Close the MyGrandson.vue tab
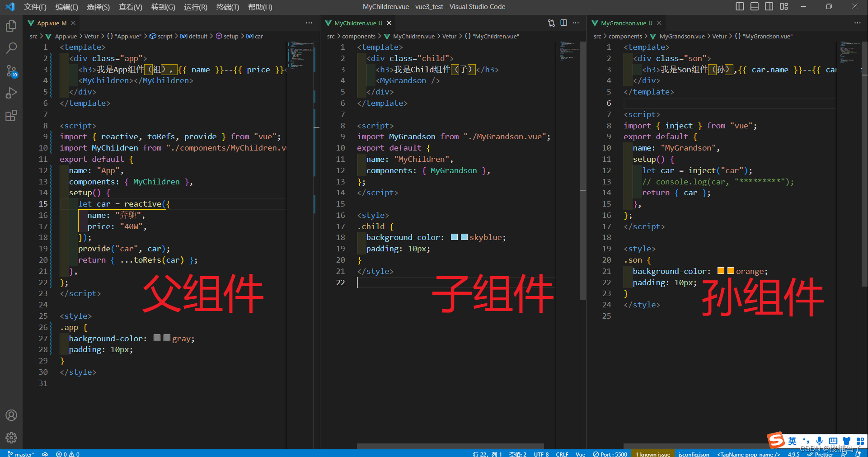 659,23
